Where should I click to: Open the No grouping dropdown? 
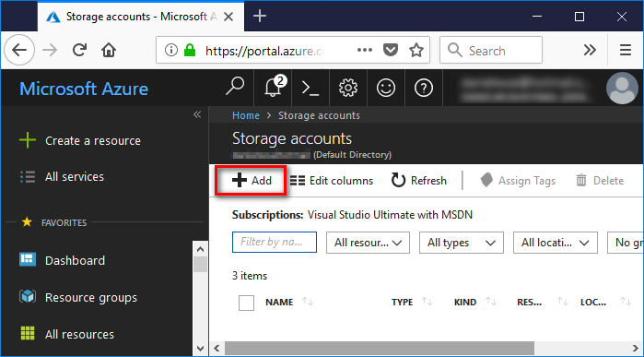(626, 243)
